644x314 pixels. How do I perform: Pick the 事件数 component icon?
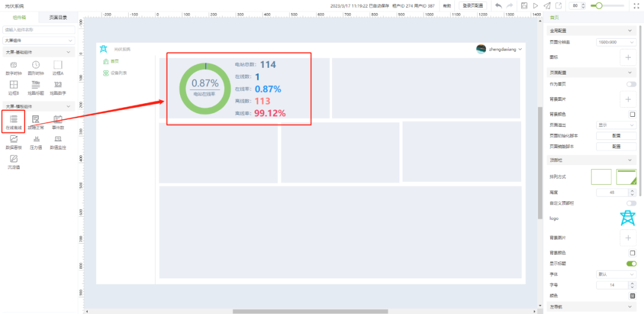click(58, 119)
